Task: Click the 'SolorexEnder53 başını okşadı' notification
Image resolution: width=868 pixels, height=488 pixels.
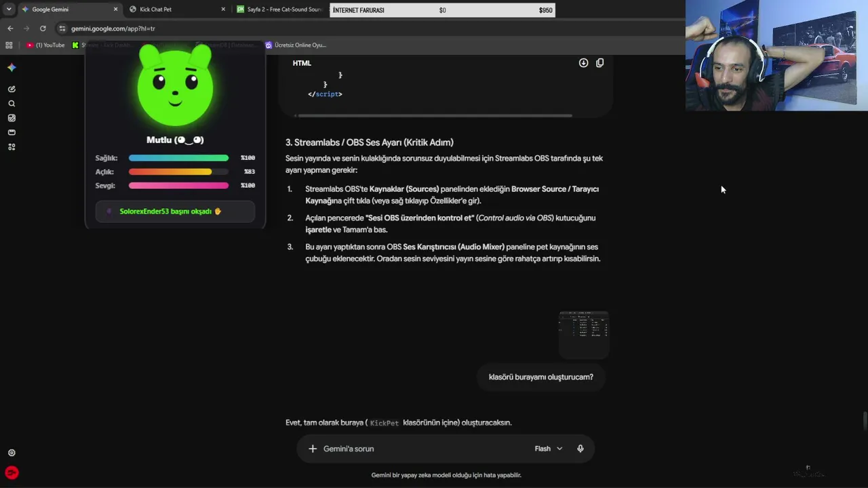Action: pyautogui.click(x=175, y=211)
